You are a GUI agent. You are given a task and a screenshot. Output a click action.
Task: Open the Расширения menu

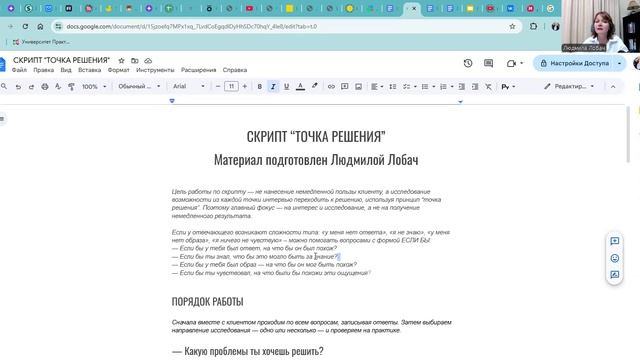pyautogui.click(x=198, y=70)
